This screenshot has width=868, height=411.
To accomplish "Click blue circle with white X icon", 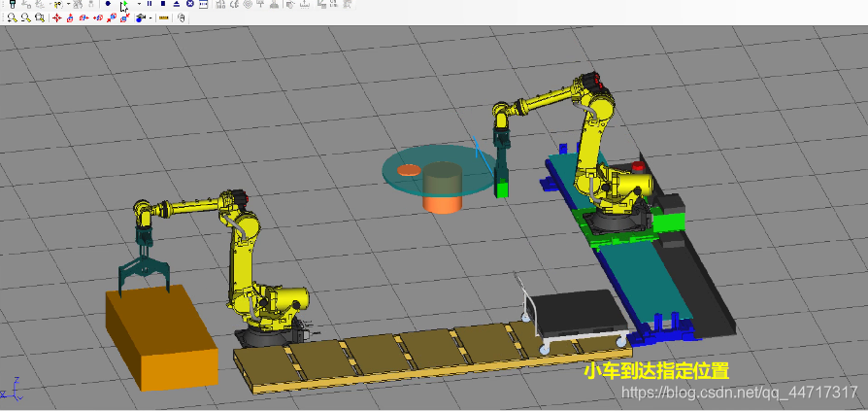I will point(190,3).
